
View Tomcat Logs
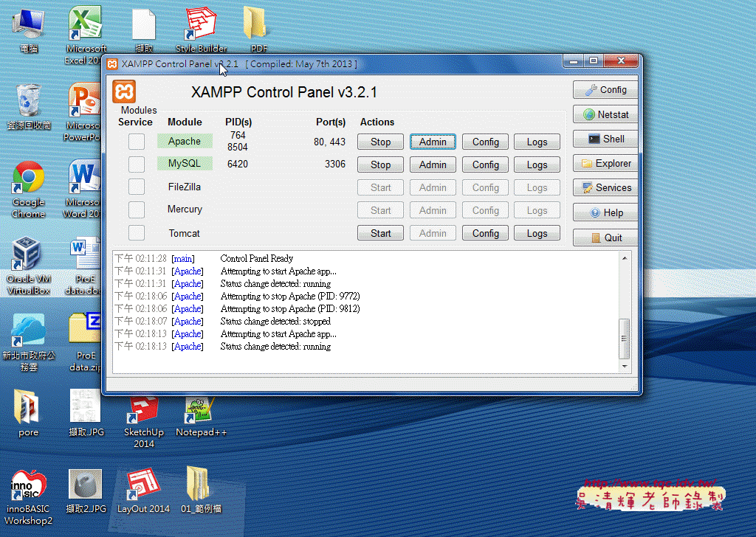537,234
